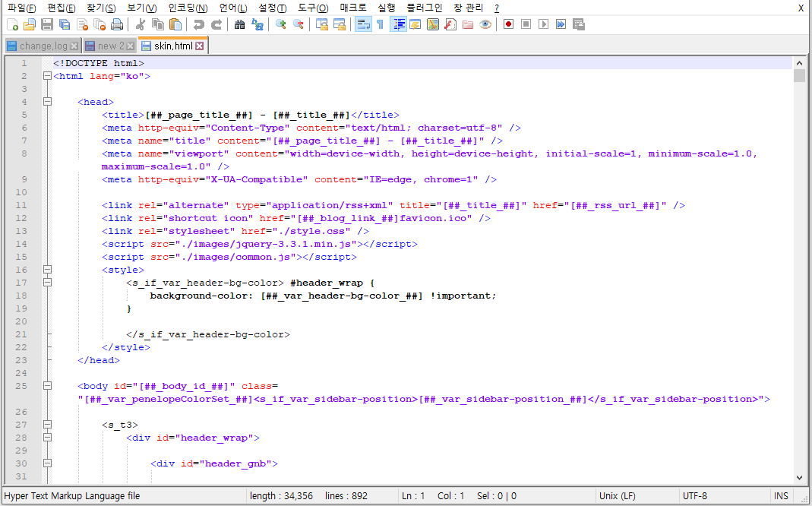Toggle synchronized horizontal scrolling
The image size is (812, 506).
point(340,24)
